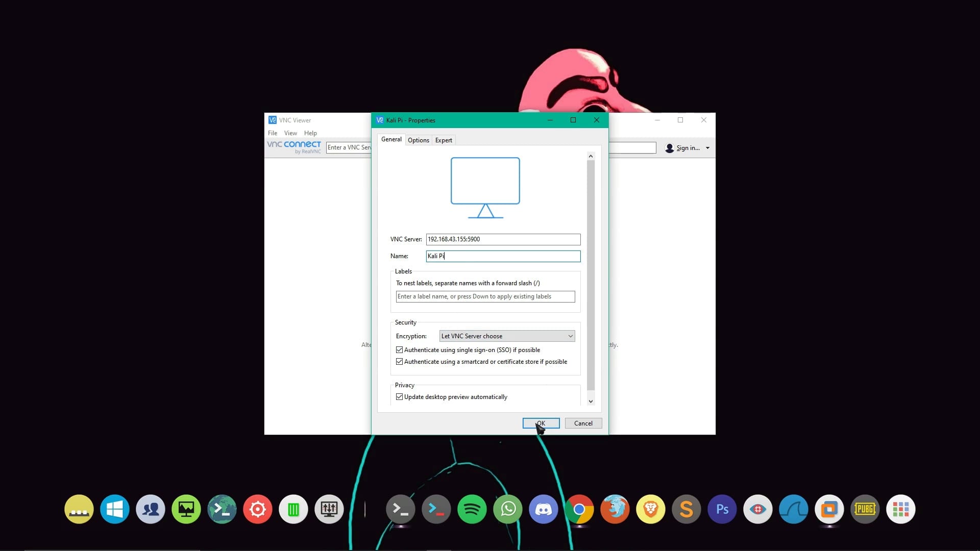Open the orange S dock icon
980x551 pixels.
click(687, 509)
